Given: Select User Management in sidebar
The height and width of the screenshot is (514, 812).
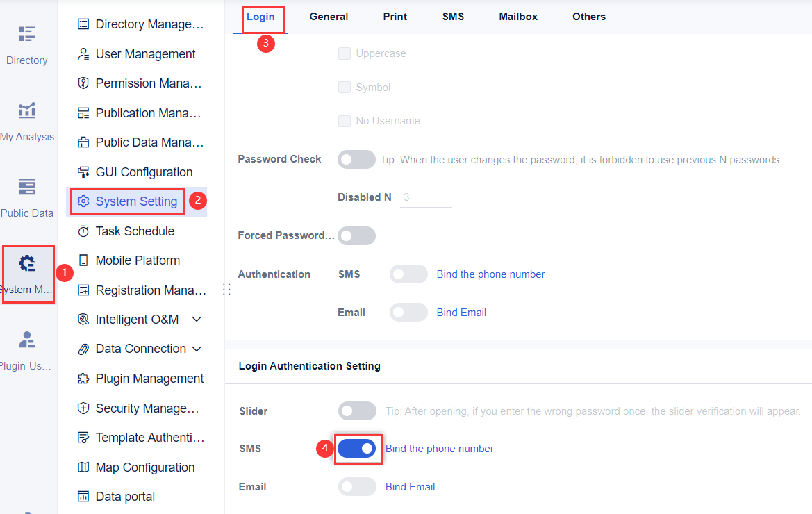Looking at the screenshot, I should click(144, 53).
